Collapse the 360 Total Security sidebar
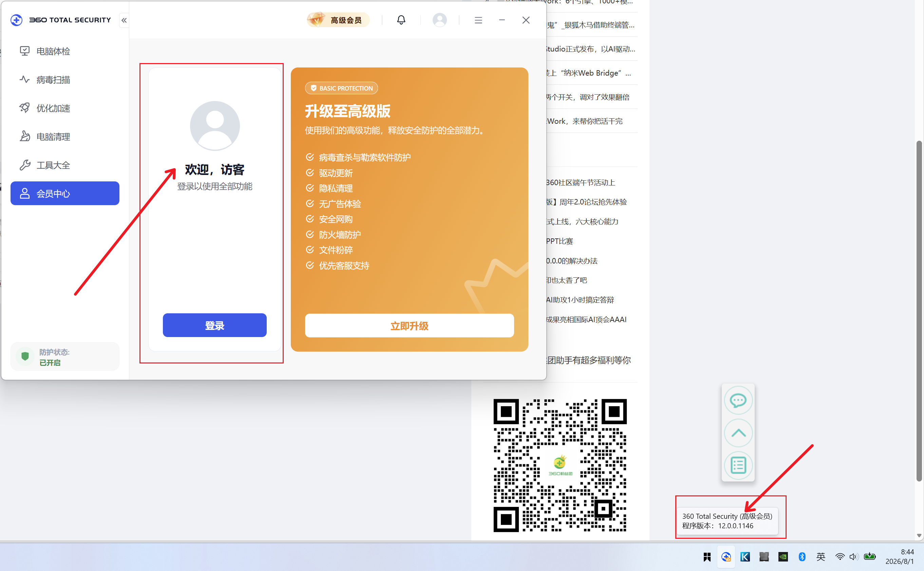 [124, 20]
